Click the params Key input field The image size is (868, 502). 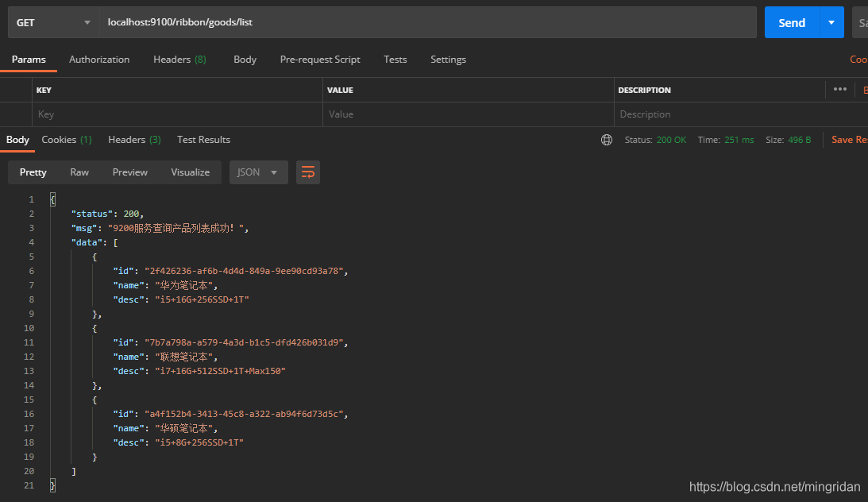(x=177, y=114)
